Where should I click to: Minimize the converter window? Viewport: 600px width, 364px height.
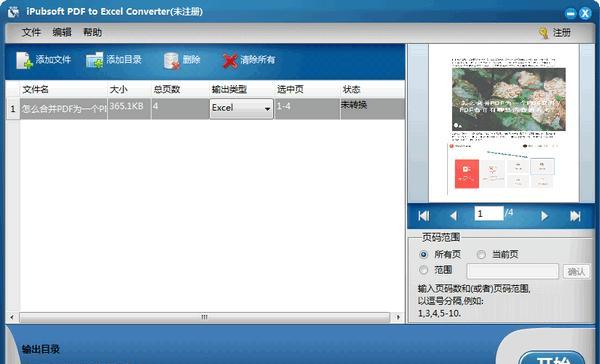tap(570, 14)
